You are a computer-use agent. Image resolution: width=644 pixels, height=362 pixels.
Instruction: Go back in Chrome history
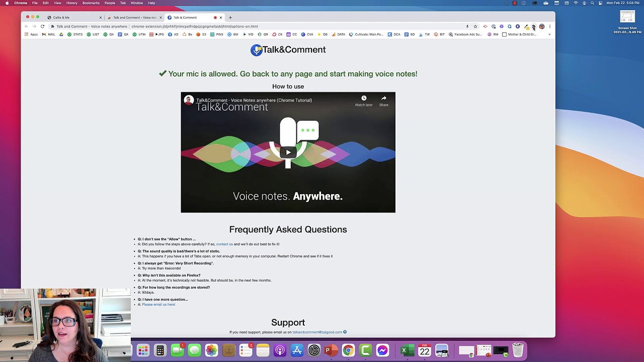click(27, 27)
